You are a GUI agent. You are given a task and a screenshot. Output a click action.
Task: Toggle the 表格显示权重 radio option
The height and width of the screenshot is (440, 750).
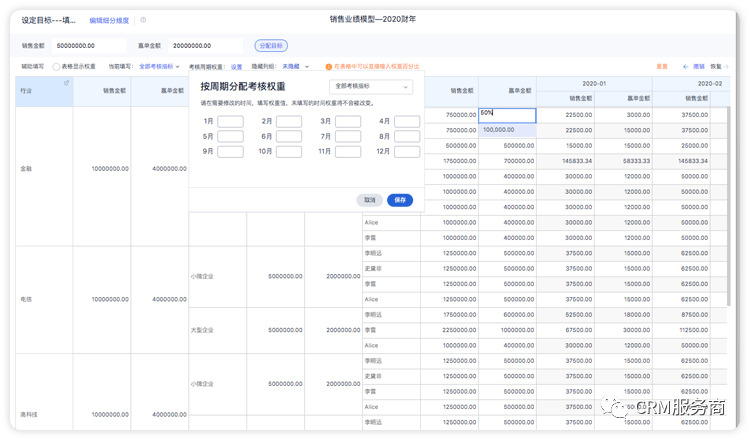tap(56, 67)
